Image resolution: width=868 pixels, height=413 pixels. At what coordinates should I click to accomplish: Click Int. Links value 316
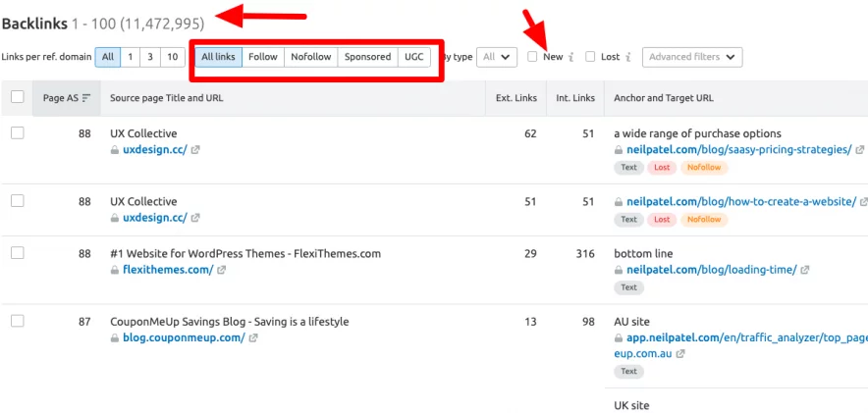coord(584,254)
